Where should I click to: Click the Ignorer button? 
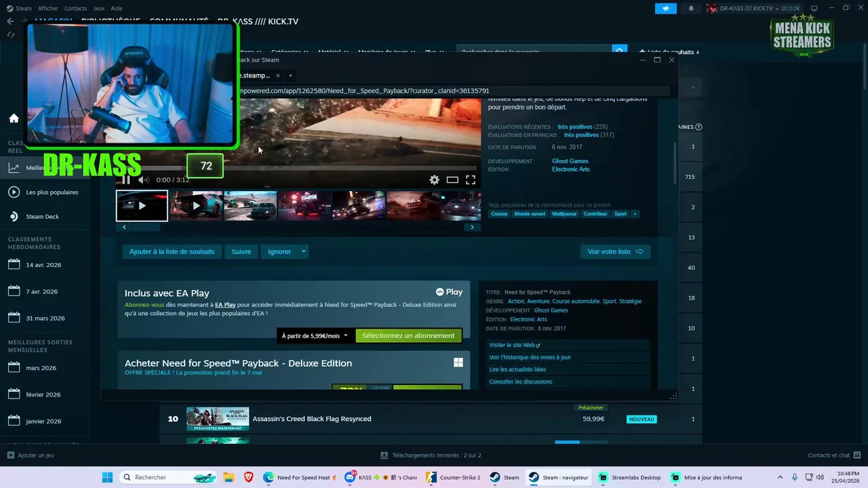tap(279, 251)
